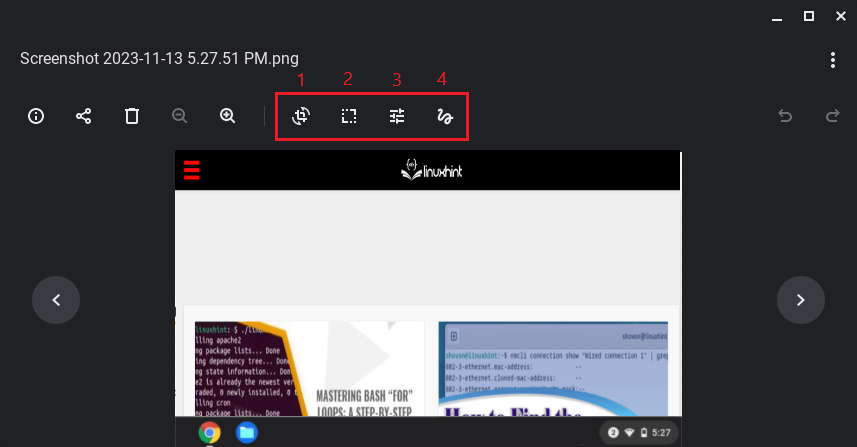857x447 pixels.
Task: Open the three-dot more options menu
Action: [x=833, y=61]
